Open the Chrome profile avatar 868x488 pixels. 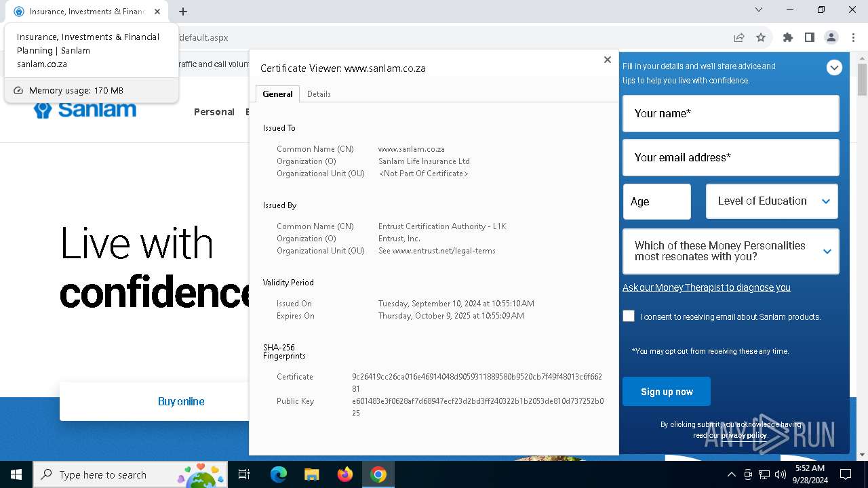click(831, 38)
